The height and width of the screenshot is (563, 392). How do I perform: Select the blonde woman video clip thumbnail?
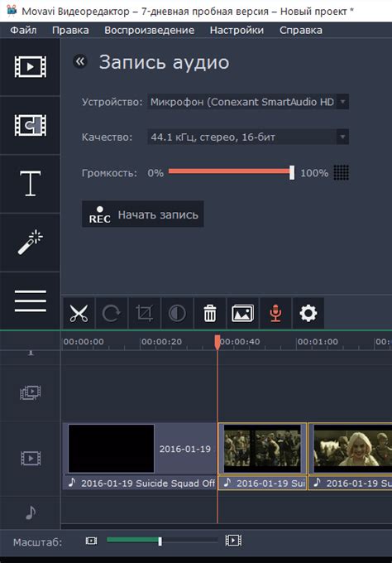pos(352,449)
